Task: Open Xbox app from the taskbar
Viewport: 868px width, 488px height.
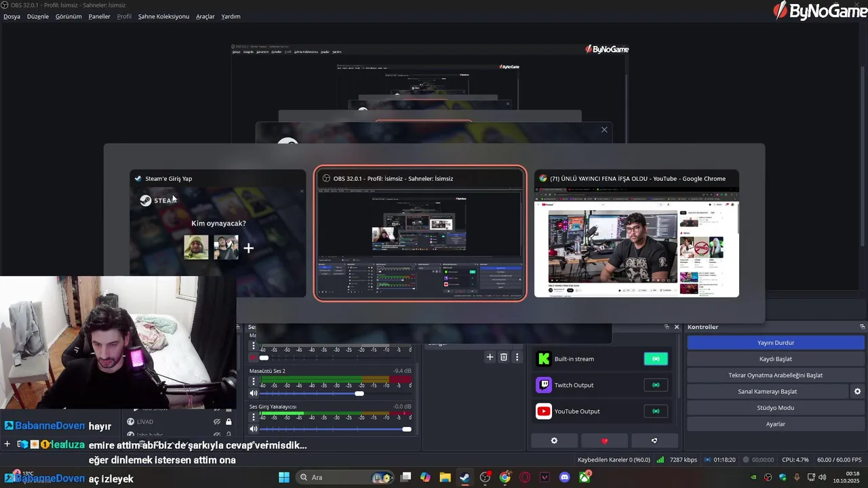Action: (x=585, y=477)
